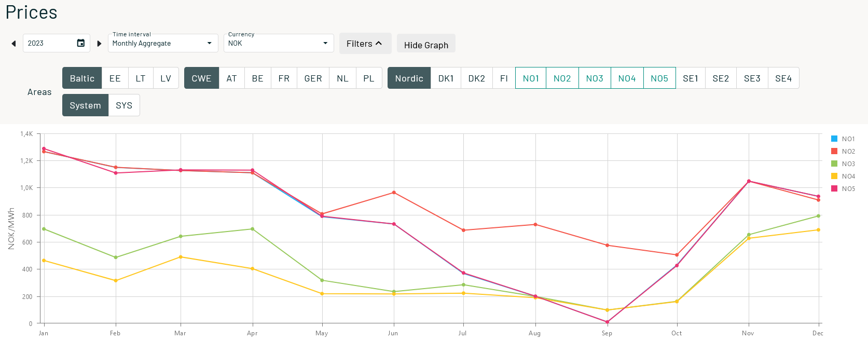This screenshot has width=868, height=340.
Task: Click NO4 yellow legend marker
Action: coord(834,176)
